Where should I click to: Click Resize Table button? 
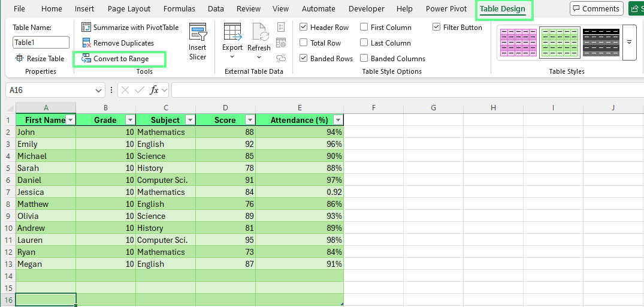tap(40, 59)
